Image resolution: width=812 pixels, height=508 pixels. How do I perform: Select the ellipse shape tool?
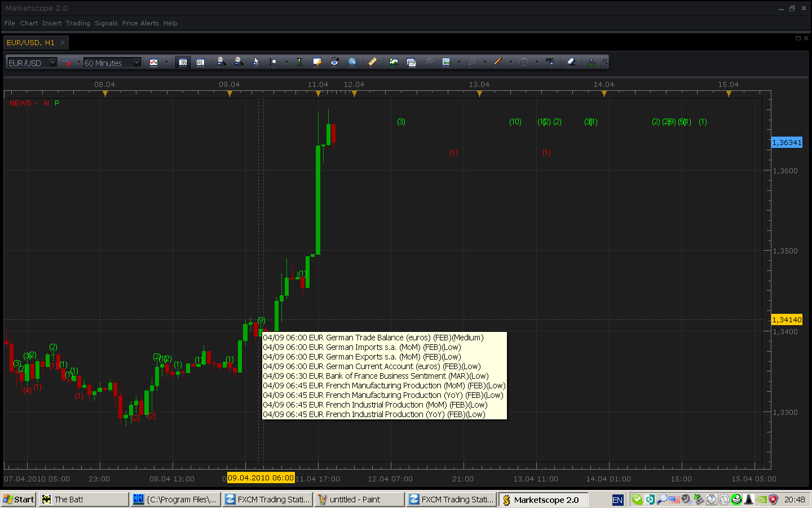coord(524,62)
